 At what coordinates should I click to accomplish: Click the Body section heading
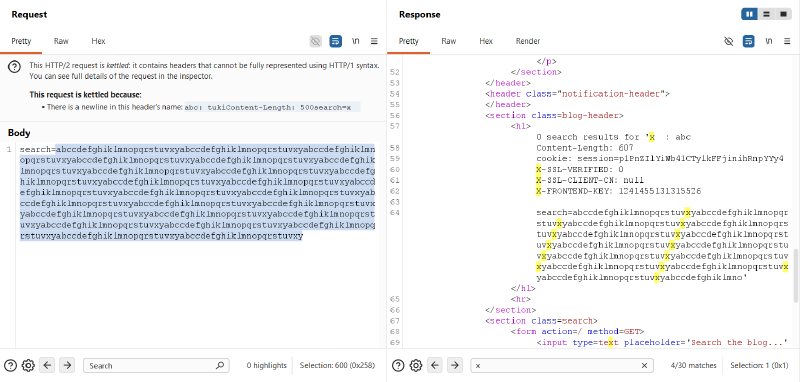pyautogui.click(x=19, y=133)
